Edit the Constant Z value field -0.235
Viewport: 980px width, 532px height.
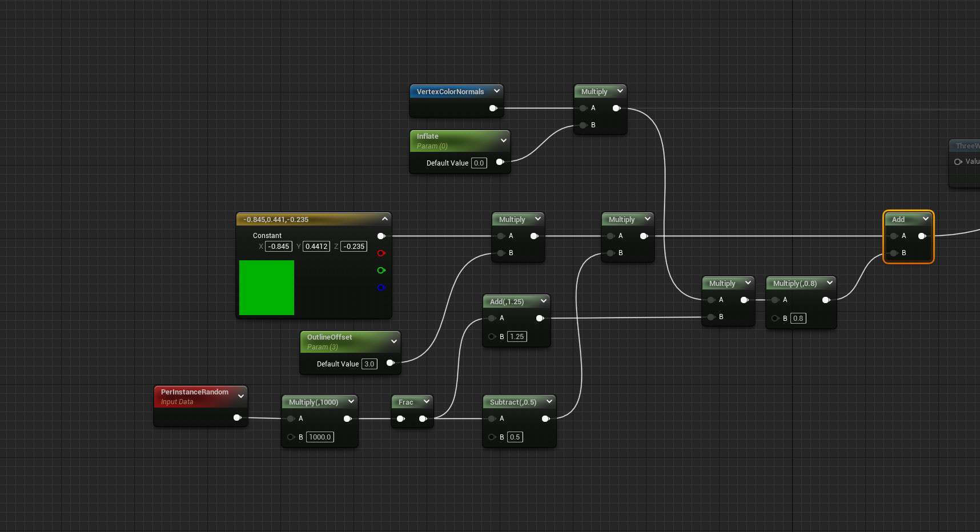354,246
